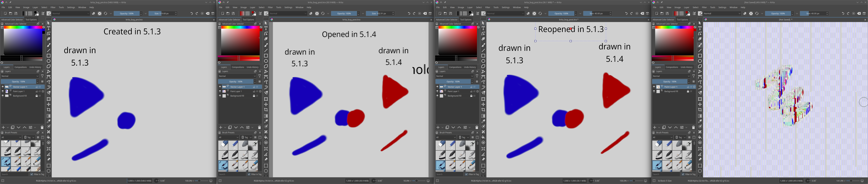Hide Vector Layer 1 in leftmost window
The height and width of the screenshot is (184, 868).
pos(3,87)
